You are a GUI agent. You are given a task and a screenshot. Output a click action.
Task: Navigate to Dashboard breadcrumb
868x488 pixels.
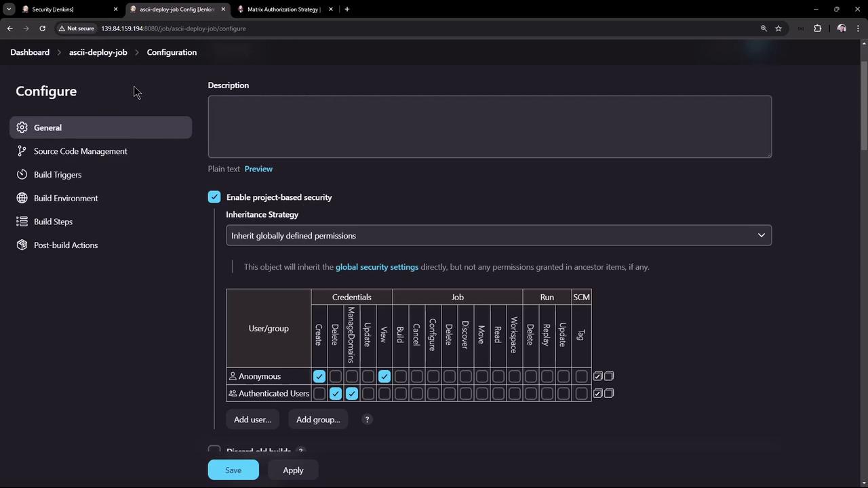click(x=30, y=52)
